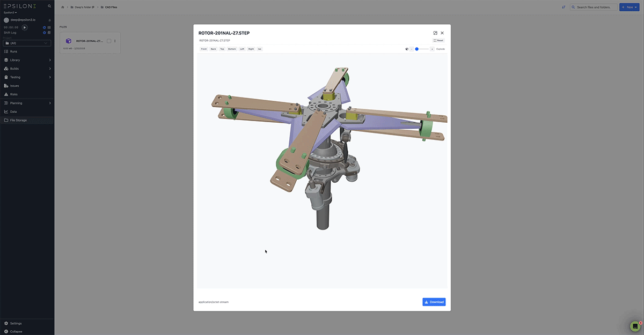Open Deep's folder breadcrumb

tap(83, 7)
